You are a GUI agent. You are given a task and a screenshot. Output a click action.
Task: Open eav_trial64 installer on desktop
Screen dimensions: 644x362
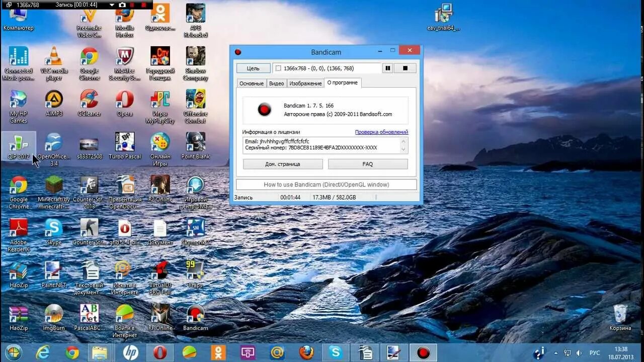pyautogui.click(x=444, y=17)
